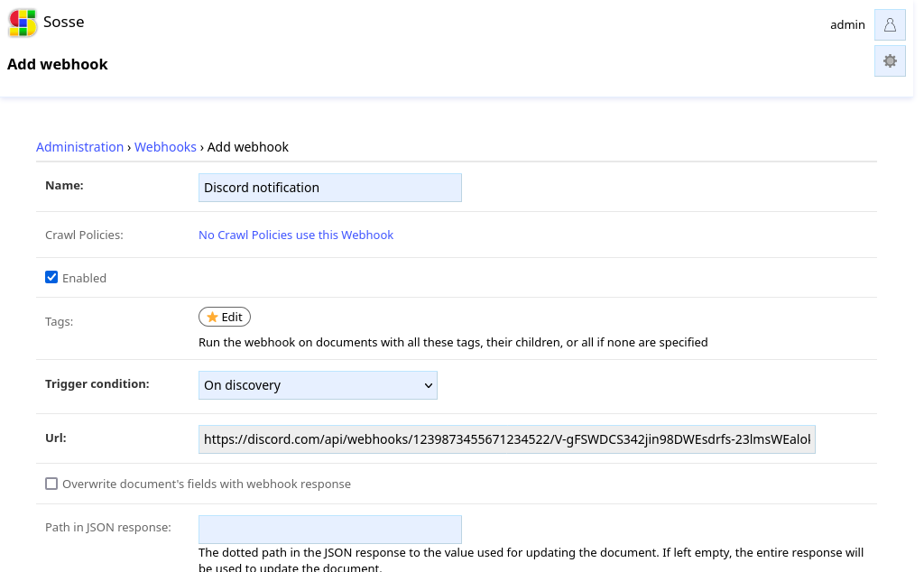This screenshot has height=572, width=924.
Task: Click the Sosse colorful logo icon
Action: (x=23, y=23)
